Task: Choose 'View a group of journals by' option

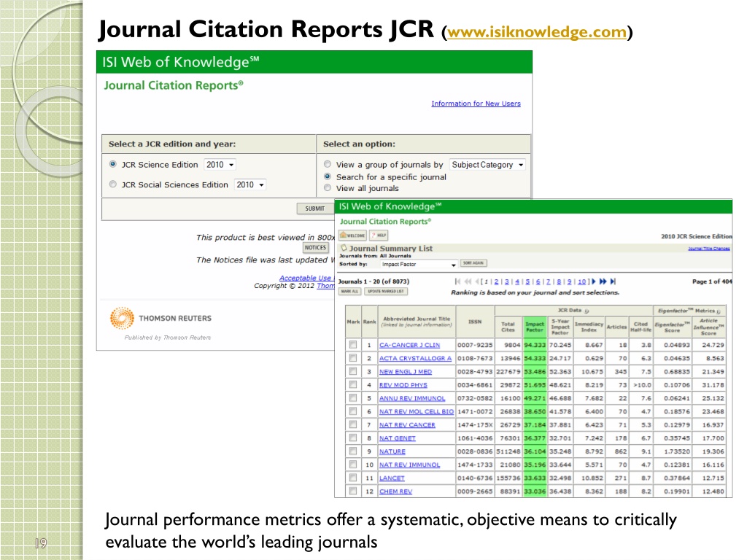Action: [328, 164]
